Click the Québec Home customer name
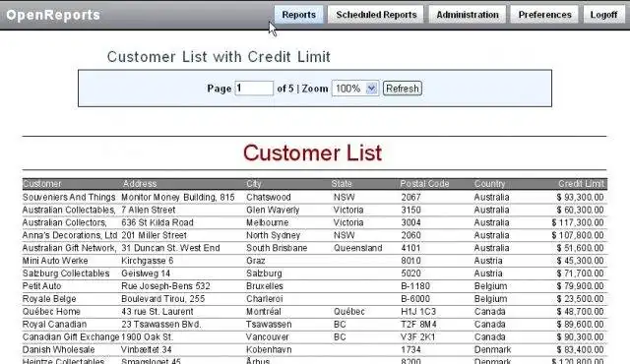Image resolution: width=630 pixels, height=364 pixels. point(51,312)
